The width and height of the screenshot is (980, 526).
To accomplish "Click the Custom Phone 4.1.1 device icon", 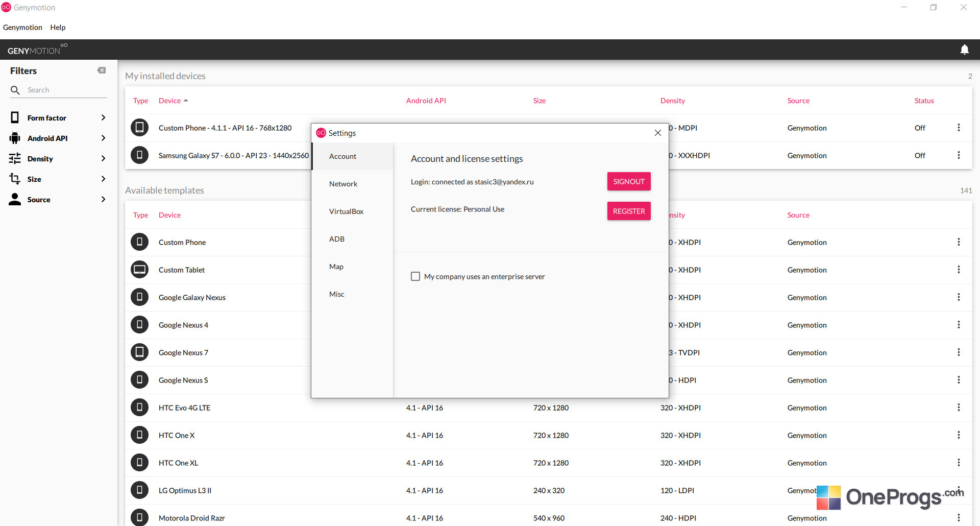I will point(139,127).
